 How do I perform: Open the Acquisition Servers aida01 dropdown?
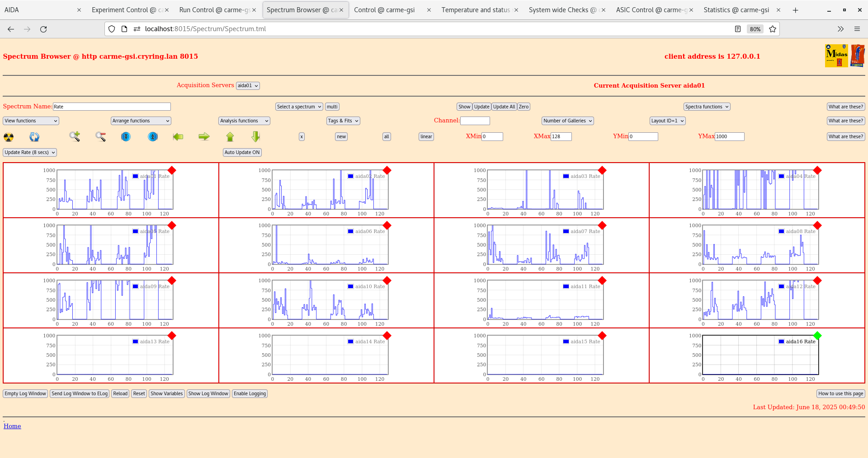point(248,86)
